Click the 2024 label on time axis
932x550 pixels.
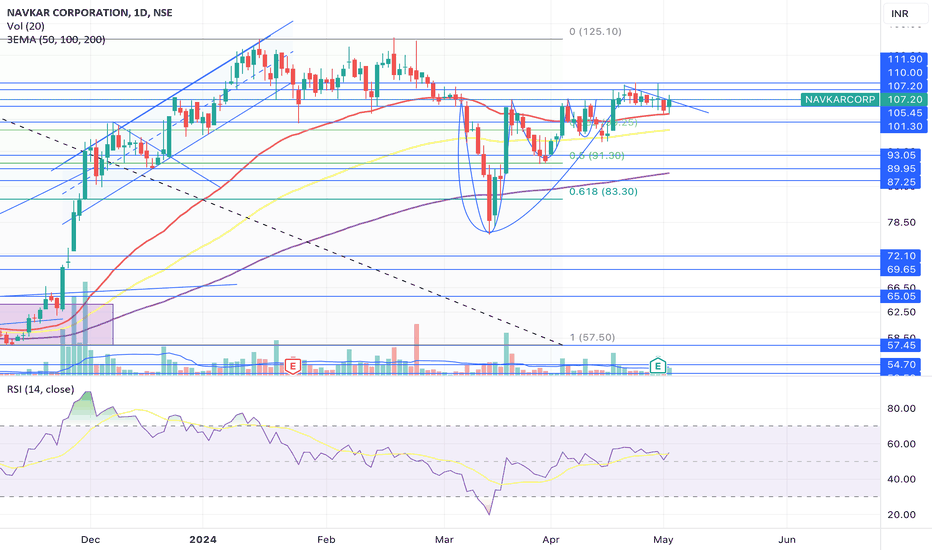coord(203,540)
